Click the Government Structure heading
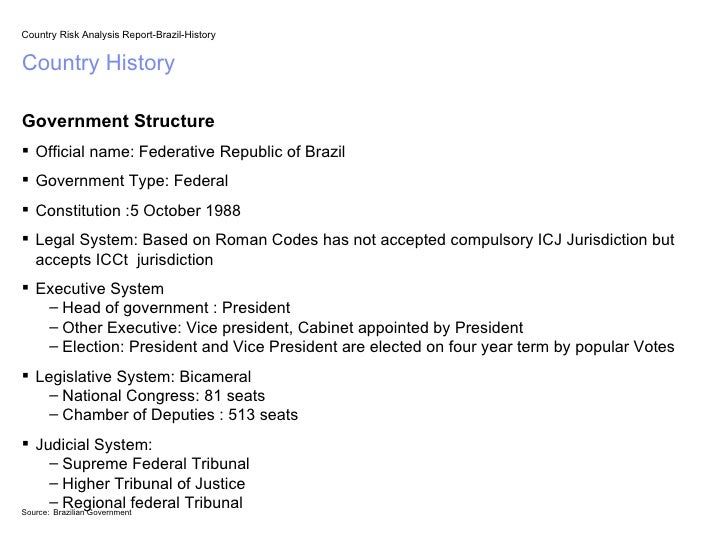The image size is (728, 546). point(118,121)
